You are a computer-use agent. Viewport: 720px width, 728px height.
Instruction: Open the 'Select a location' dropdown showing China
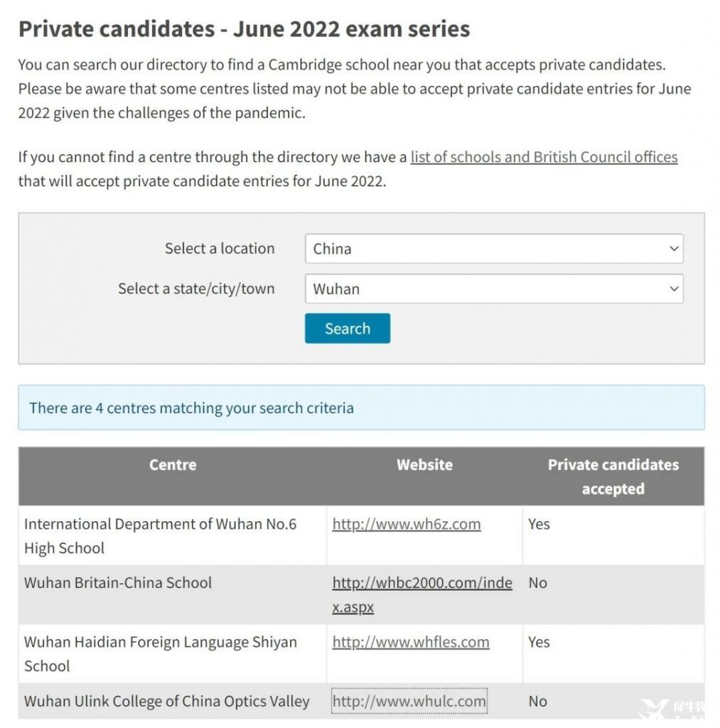pos(494,248)
